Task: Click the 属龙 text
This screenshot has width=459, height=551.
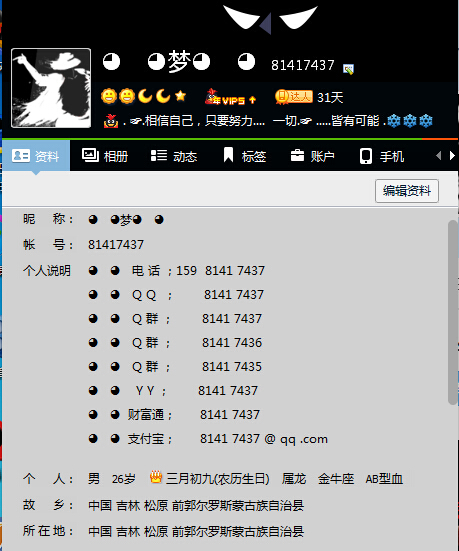Action: (294, 479)
